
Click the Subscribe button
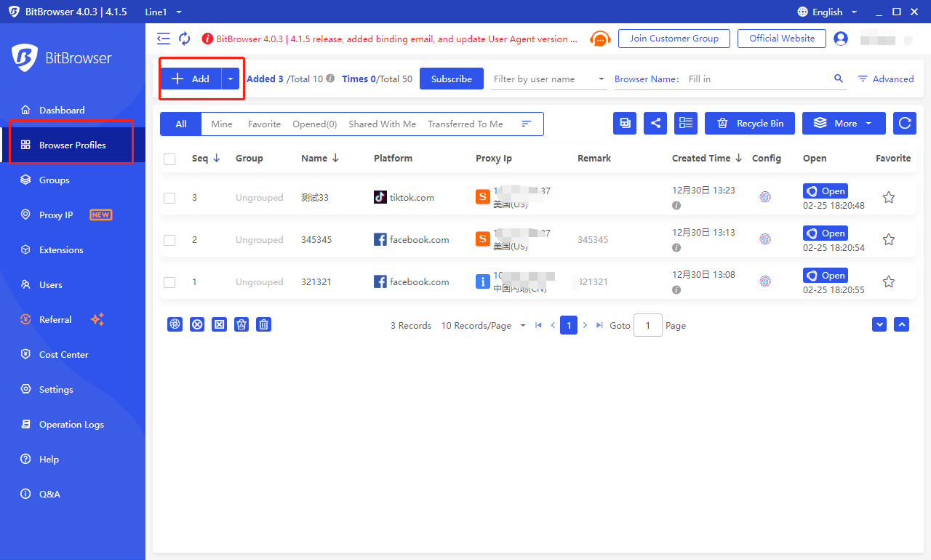click(x=452, y=79)
